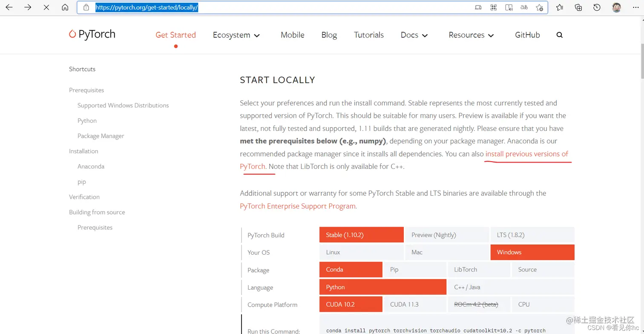The width and height of the screenshot is (644, 334).
Task: Open the QR code / apps icon in address bar
Action: 494,7
